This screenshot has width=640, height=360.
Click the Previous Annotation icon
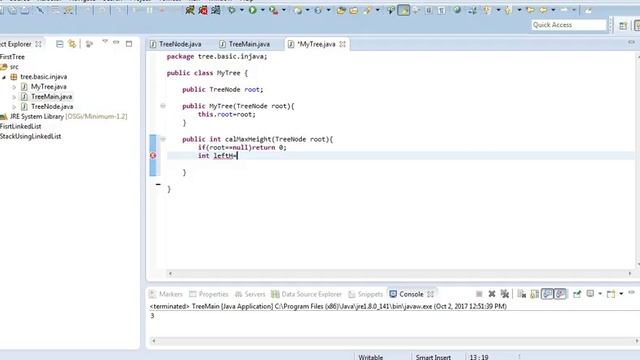point(508,10)
